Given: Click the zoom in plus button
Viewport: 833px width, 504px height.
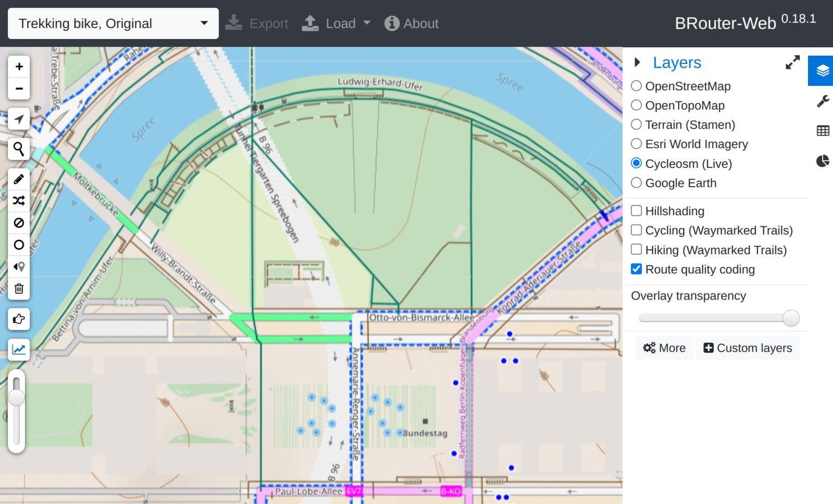Looking at the screenshot, I should click(19, 67).
